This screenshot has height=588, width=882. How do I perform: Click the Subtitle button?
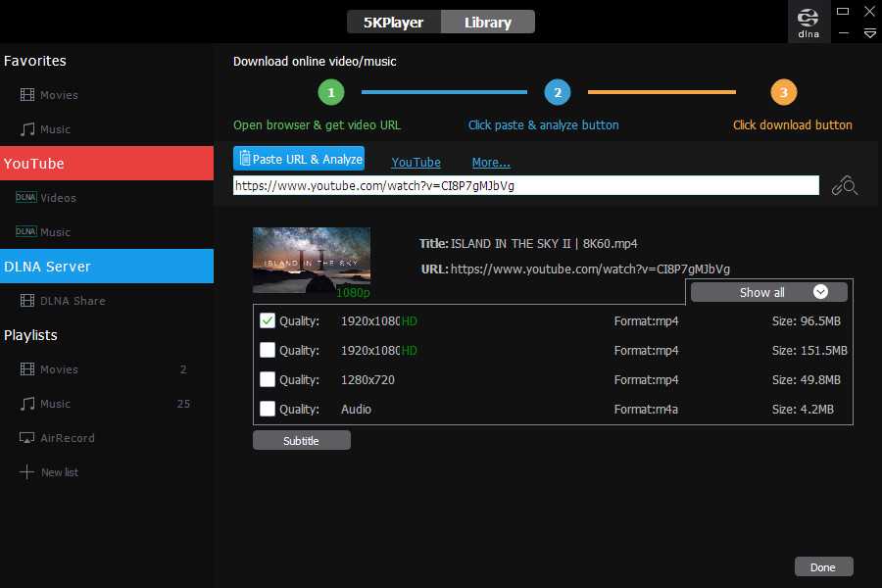tap(301, 441)
